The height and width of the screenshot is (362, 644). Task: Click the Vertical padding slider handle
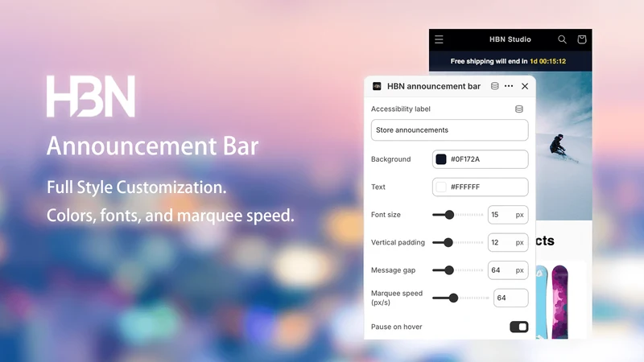[x=448, y=243]
